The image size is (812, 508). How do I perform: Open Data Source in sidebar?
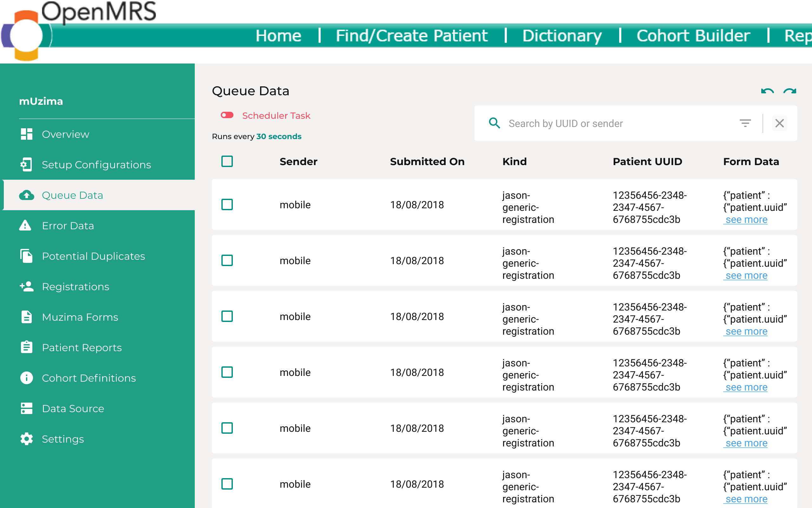click(x=73, y=409)
